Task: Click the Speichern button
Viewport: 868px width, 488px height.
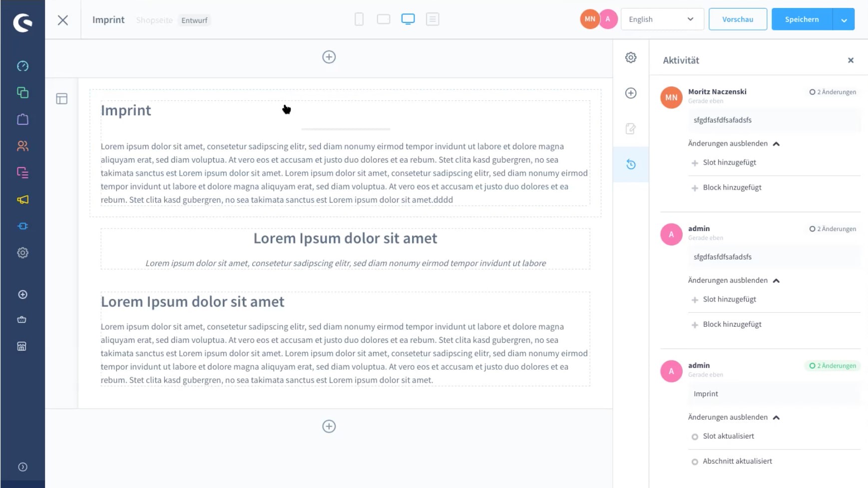Action: click(802, 19)
